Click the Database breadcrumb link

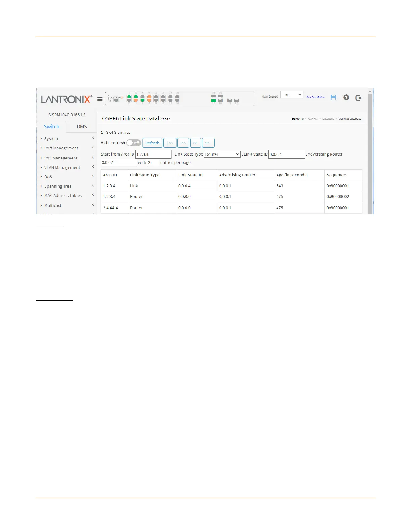click(x=328, y=119)
